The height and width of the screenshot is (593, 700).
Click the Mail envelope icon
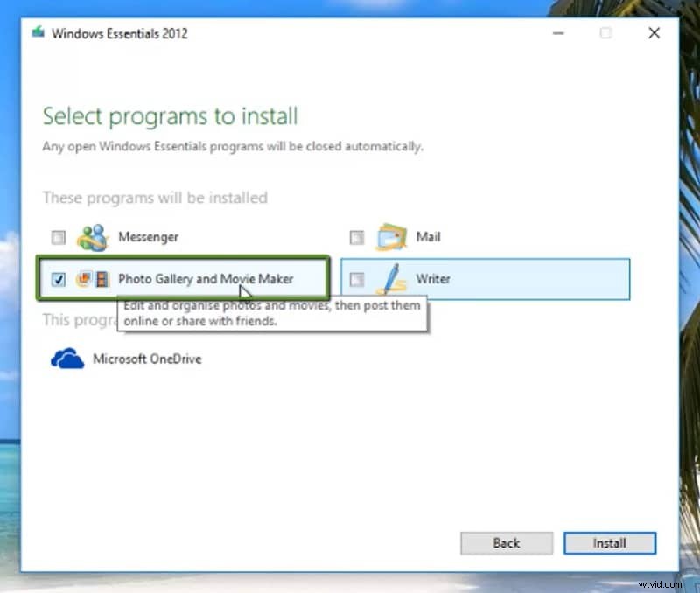click(x=391, y=236)
